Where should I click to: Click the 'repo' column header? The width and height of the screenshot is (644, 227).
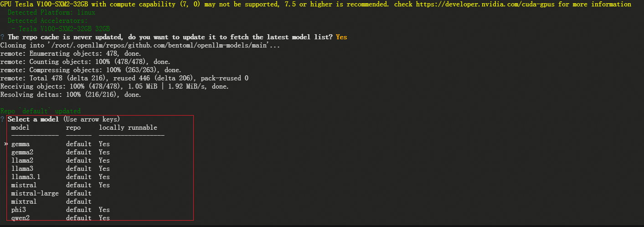73,127
